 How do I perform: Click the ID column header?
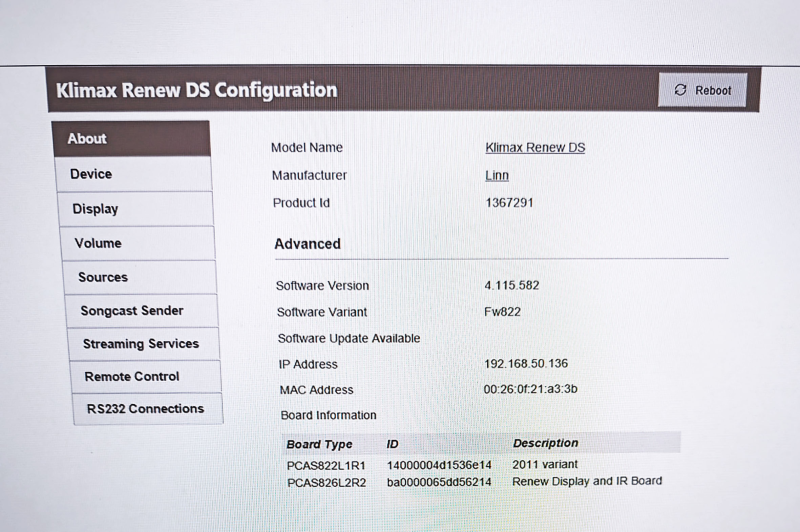tap(392, 444)
